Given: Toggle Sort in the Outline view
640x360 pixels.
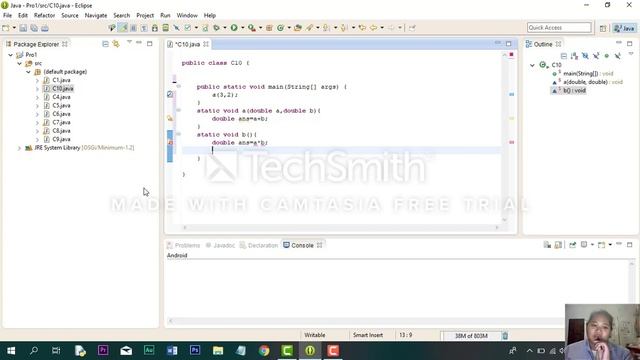Looking at the screenshot, I should (x=574, y=56).
